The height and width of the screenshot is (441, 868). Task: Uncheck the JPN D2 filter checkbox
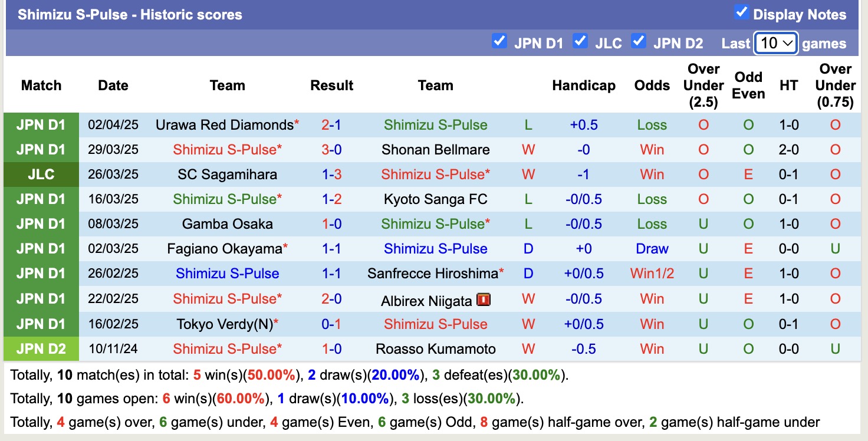point(639,41)
